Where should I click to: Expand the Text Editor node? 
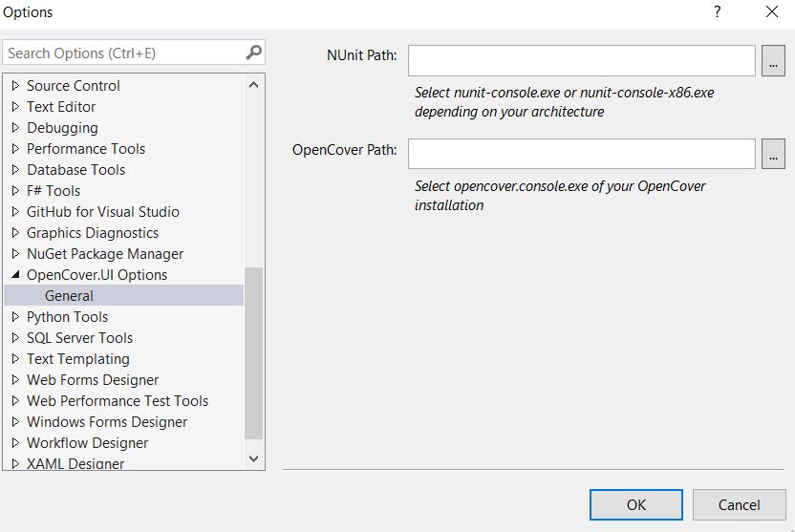15,107
